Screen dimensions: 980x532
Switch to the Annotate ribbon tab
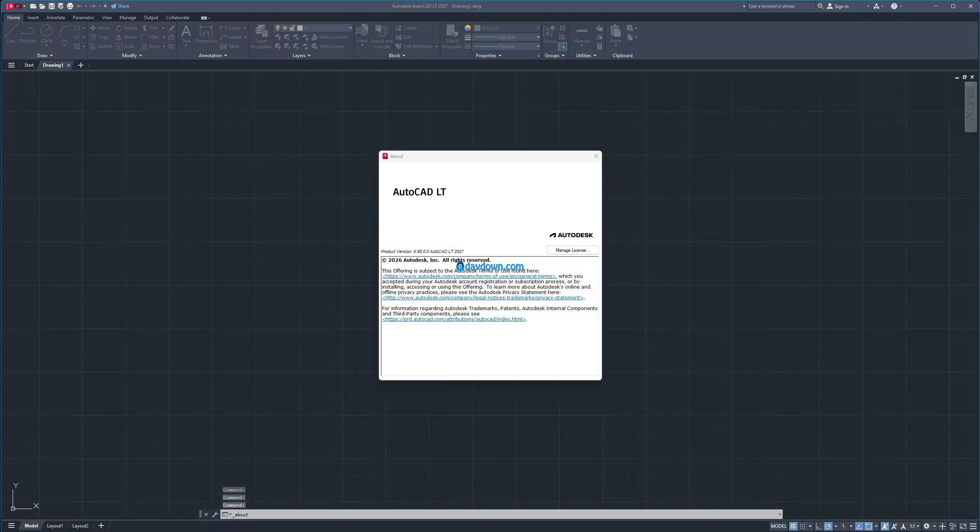coord(56,18)
